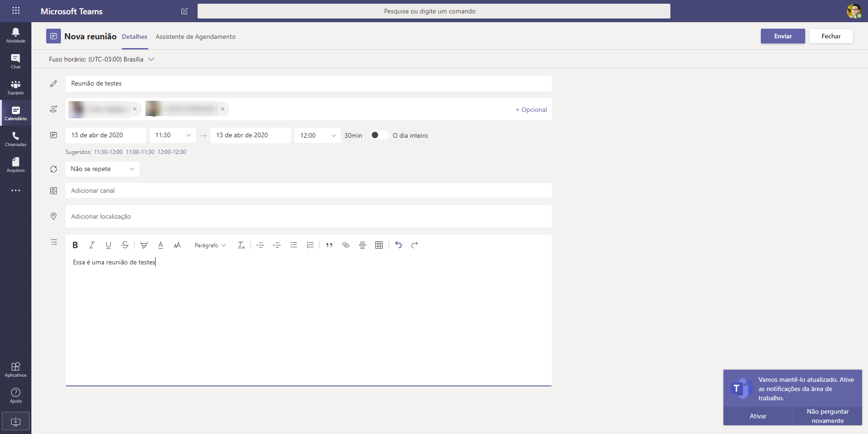Select suggested time 11:00-11:30
Screen dimensions: 868x434
pos(140,152)
